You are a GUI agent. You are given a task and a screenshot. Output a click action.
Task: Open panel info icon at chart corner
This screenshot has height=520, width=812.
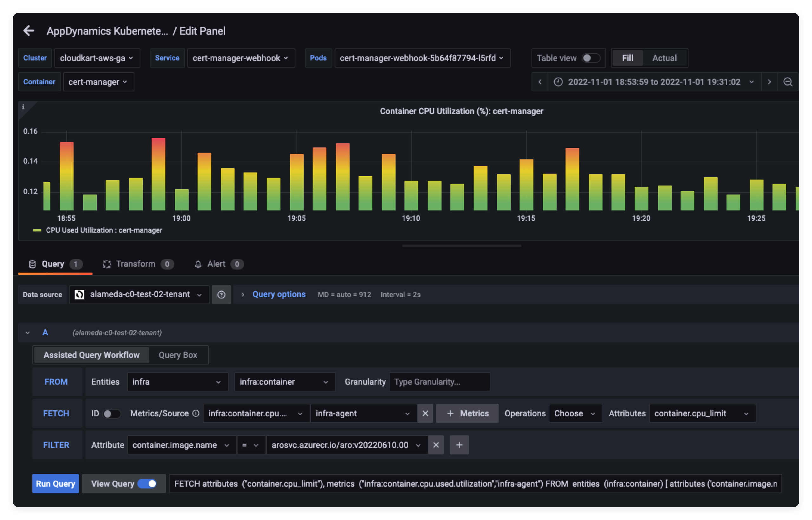[23, 107]
